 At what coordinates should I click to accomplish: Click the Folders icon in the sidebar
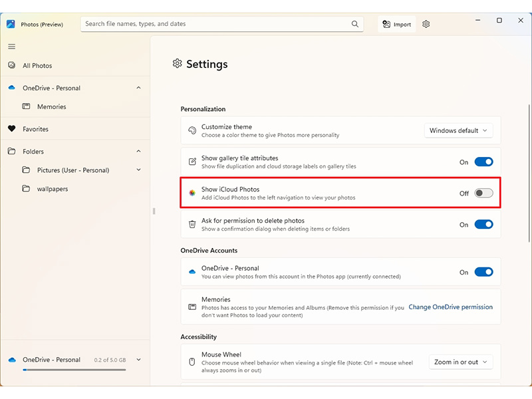point(11,151)
